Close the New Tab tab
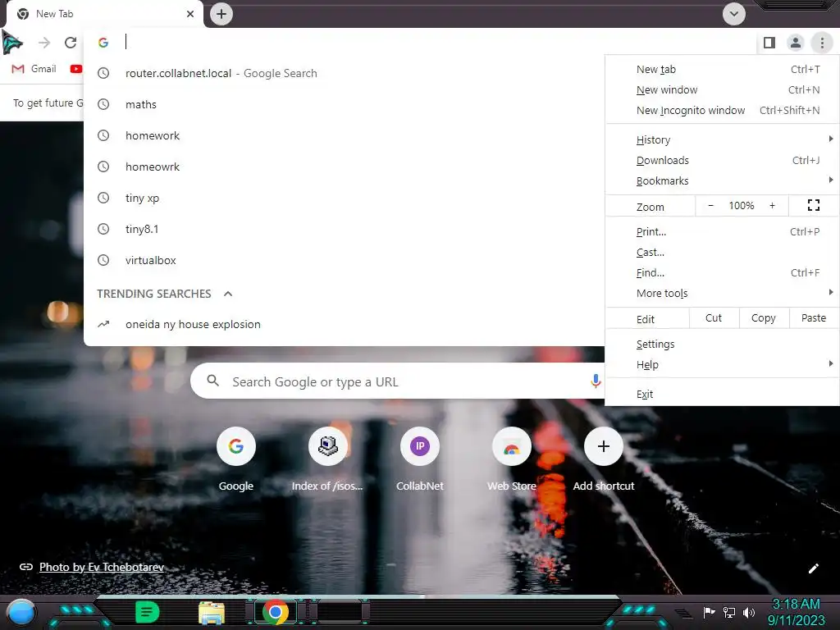The image size is (840, 630). point(190,14)
